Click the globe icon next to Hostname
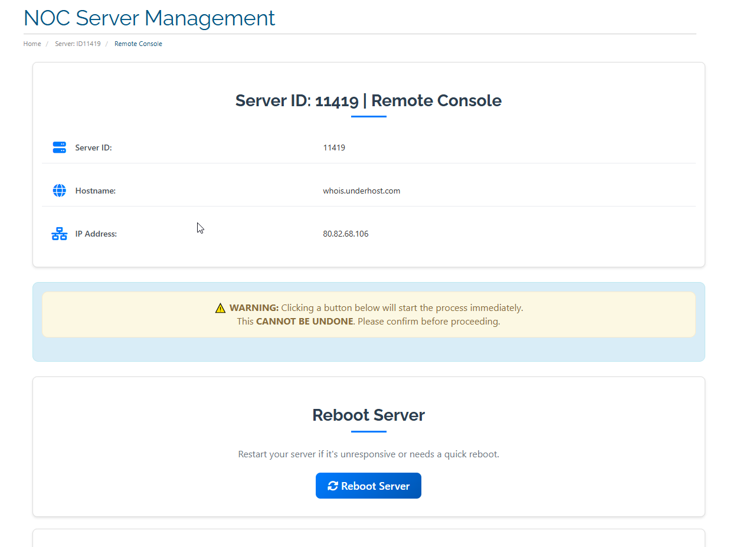The height and width of the screenshot is (547, 756). (59, 190)
